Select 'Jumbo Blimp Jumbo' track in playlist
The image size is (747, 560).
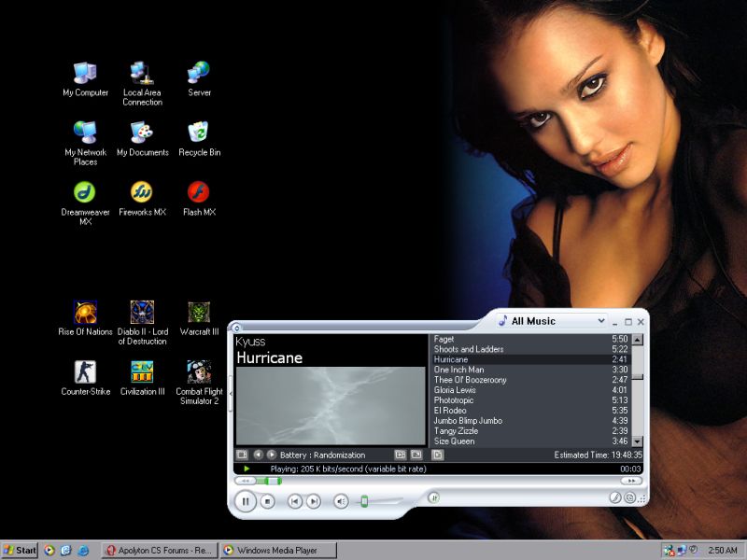(x=468, y=421)
